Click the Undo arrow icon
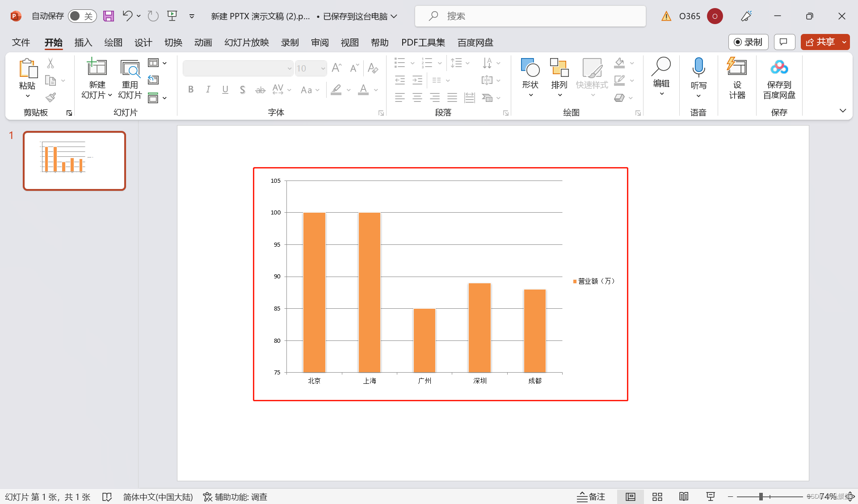This screenshot has width=858, height=504. pos(127,16)
